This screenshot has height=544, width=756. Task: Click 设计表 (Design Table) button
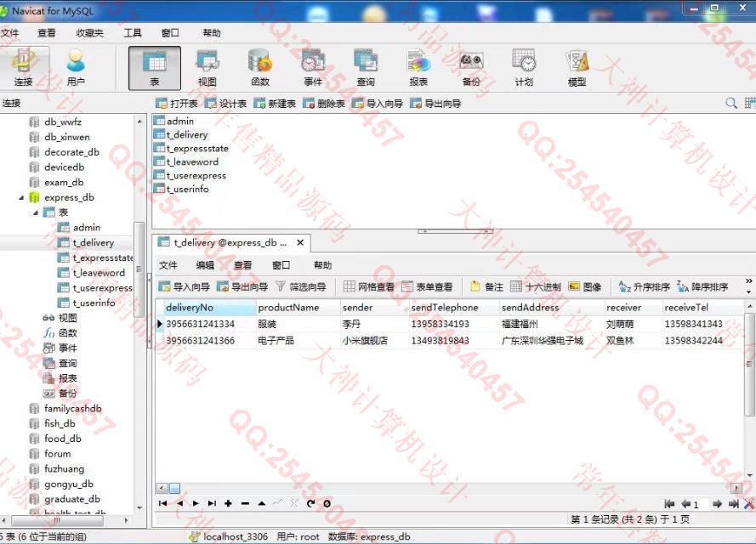click(225, 103)
